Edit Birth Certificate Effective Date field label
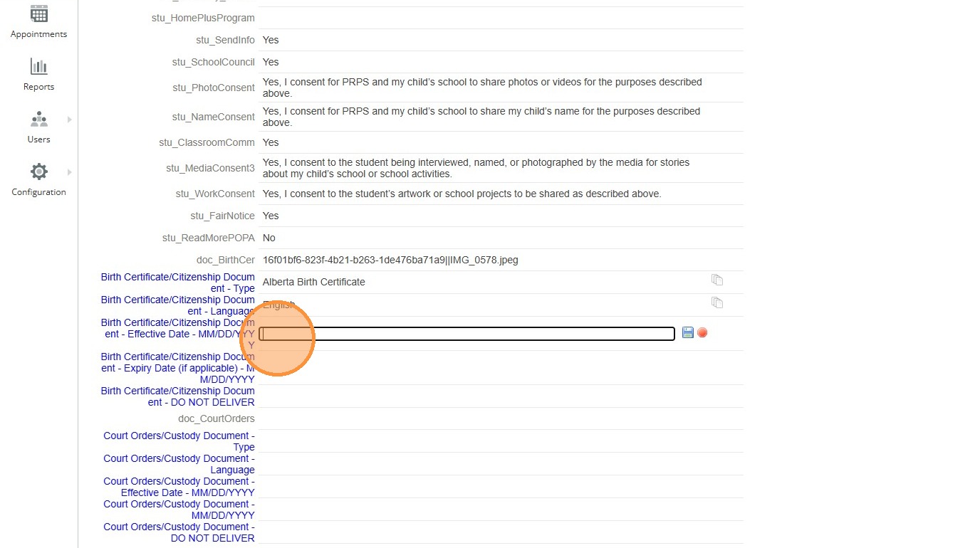This screenshot has width=980, height=548. click(178, 334)
